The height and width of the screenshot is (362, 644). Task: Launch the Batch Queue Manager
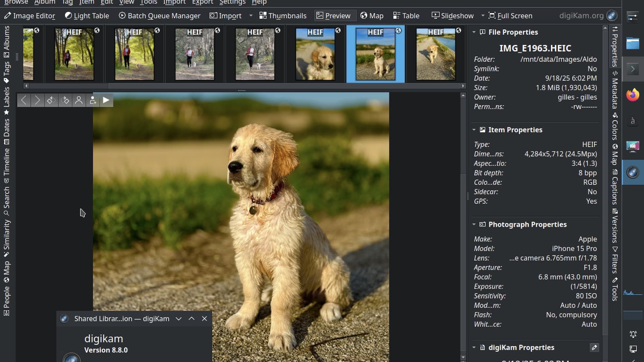(x=160, y=15)
